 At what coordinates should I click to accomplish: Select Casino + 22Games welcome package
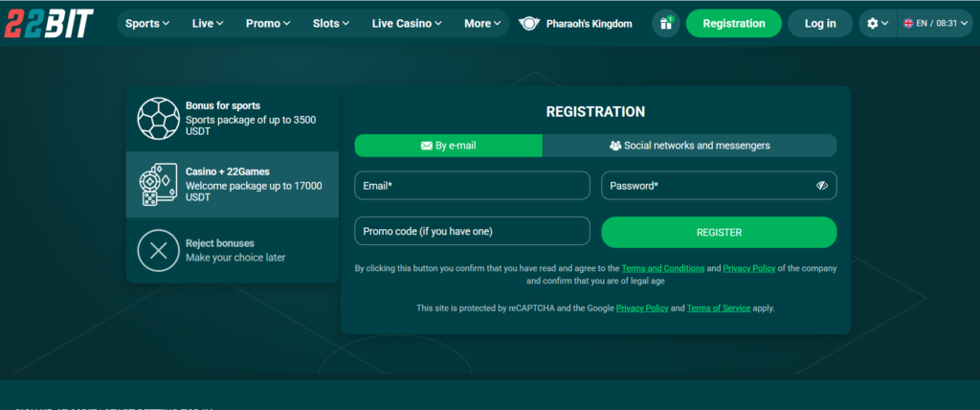pyautogui.click(x=233, y=185)
